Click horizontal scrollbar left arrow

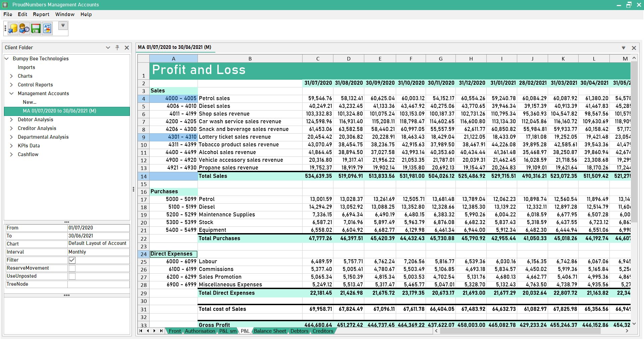pos(436,331)
